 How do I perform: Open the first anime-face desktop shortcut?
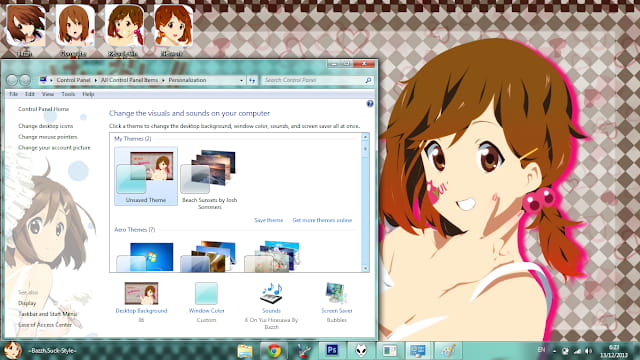pos(25,26)
